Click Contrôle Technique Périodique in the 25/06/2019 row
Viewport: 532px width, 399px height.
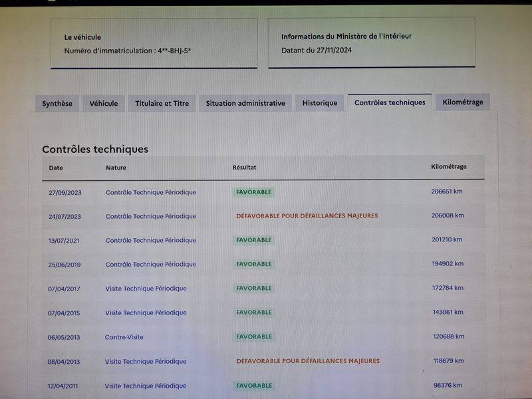coord(151,264)
